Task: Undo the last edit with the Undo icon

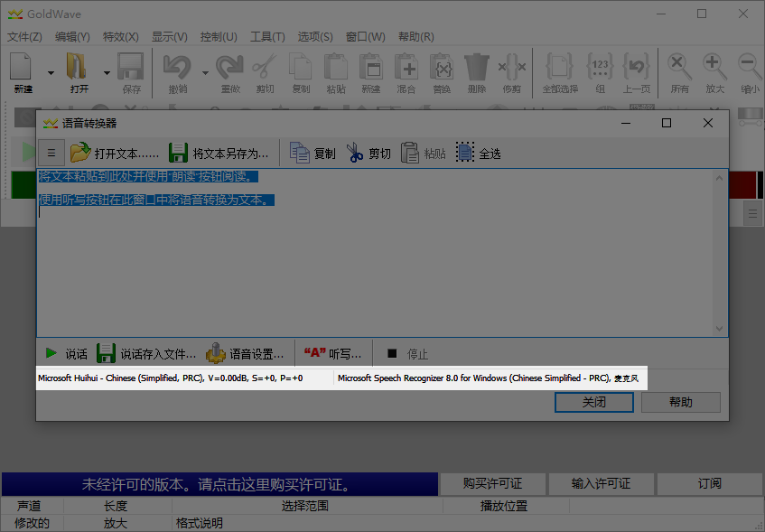Action: tap(177, 72)
